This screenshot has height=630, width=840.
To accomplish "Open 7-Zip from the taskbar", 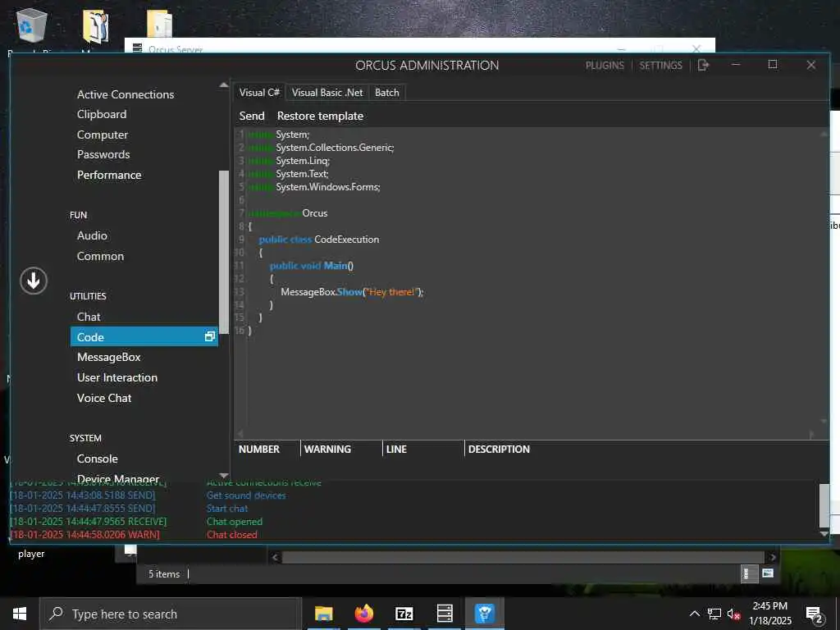I will pos(404,614).
